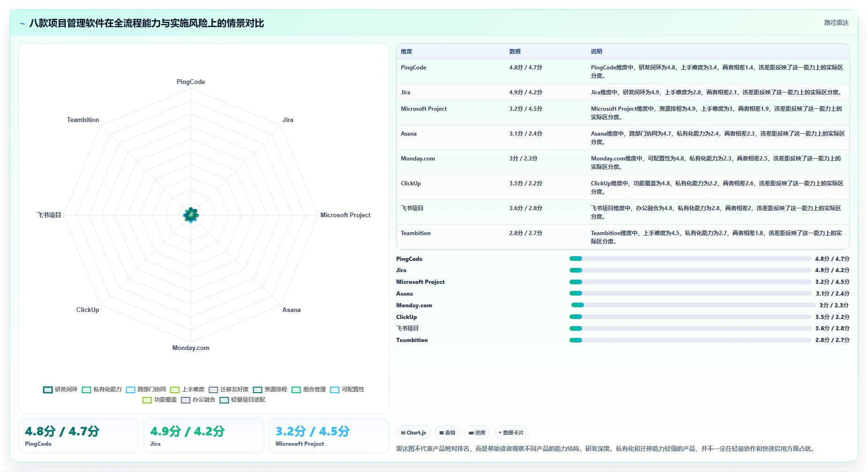Image resolution: width=868 pixels, height=472 pixels.
Task: Toggle the 研发闭环 legend series
Action: coord(61,389)
